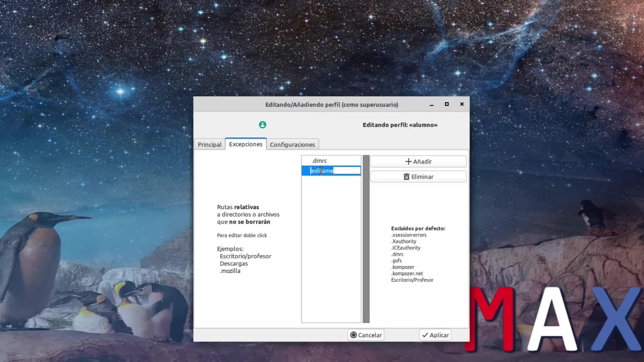
Task: Open the Configuraciones tab
Action: [292, 144]
